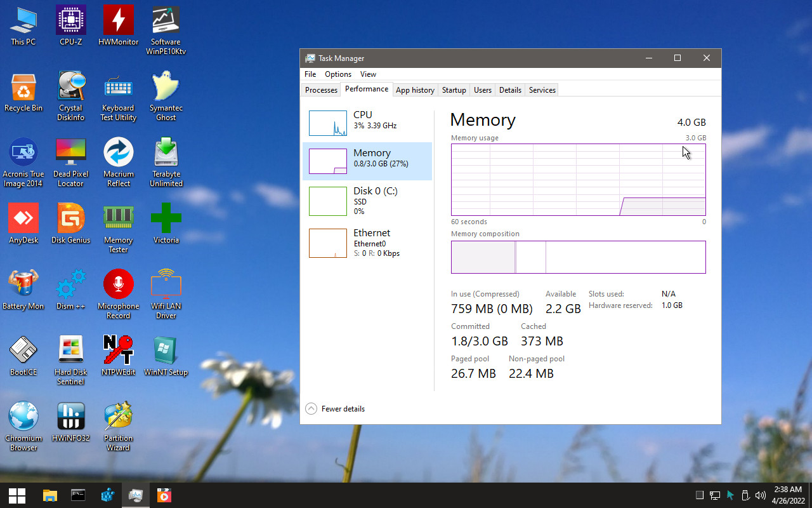Select the Victoria green cross icon
This screenshot has height=508, width=812.
(166, 220)
